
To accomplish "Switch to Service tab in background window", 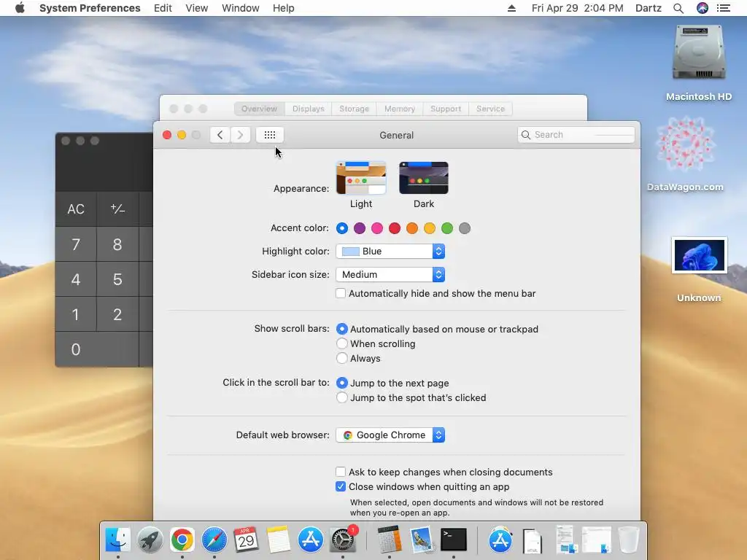I will coord(490,109).
